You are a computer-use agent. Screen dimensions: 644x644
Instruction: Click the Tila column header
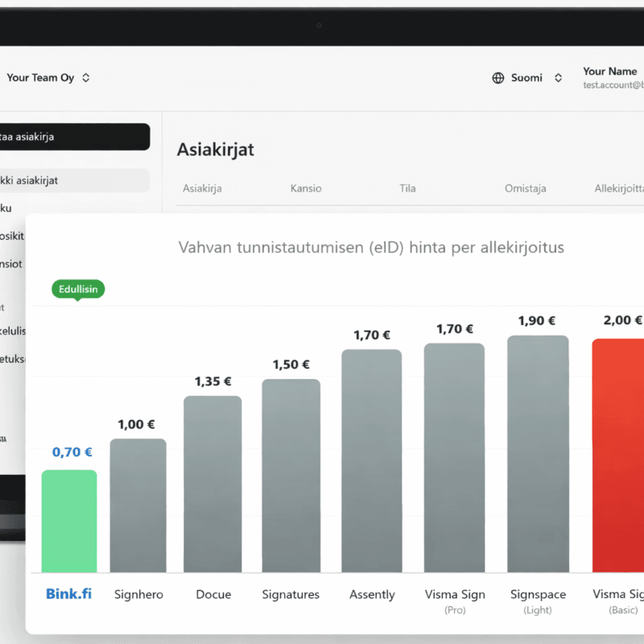(407, 188)
